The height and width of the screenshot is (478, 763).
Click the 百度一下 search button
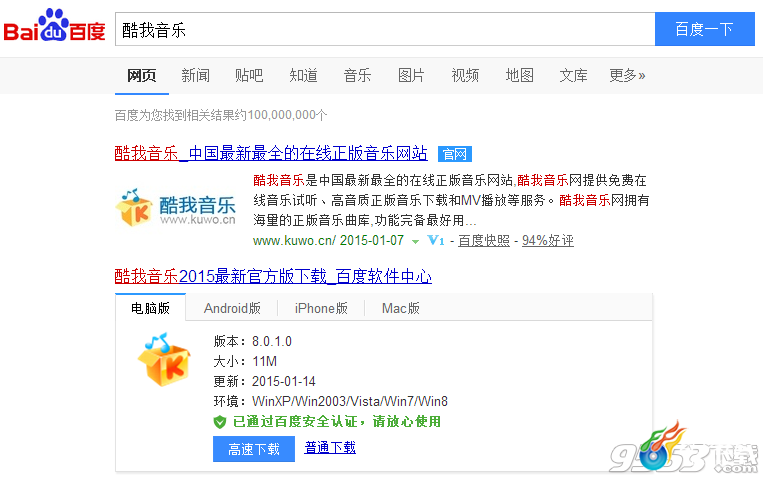pyautogui.click(x=705, y=29)
